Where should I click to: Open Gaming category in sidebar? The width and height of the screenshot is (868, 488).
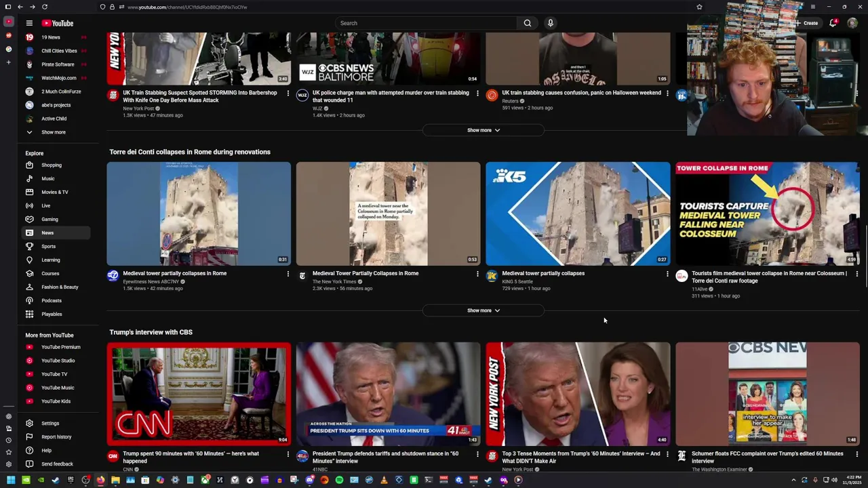[56, 219]
